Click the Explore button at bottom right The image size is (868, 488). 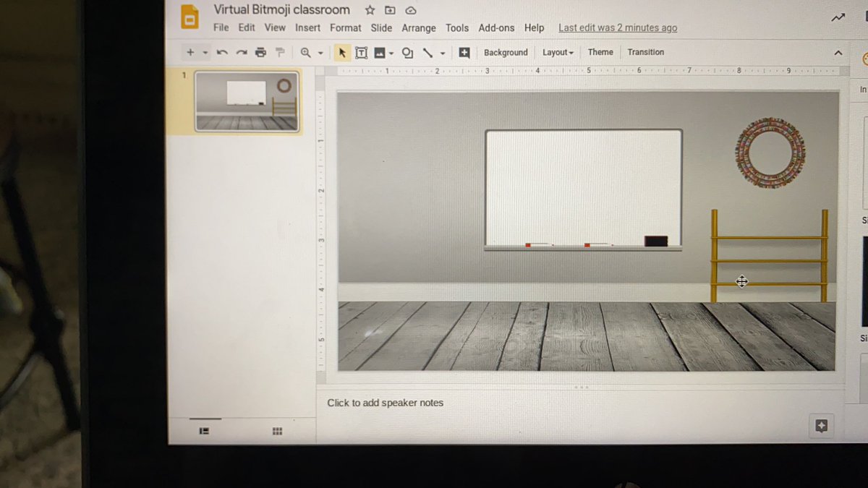[x=821, y=426]
